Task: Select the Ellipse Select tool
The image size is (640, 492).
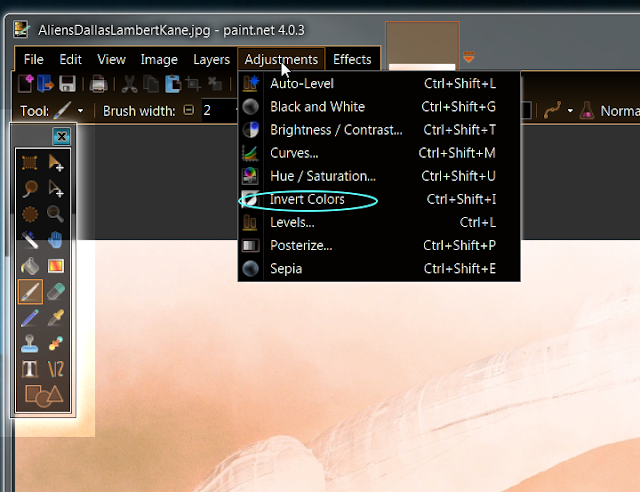Action: [30, 214]
